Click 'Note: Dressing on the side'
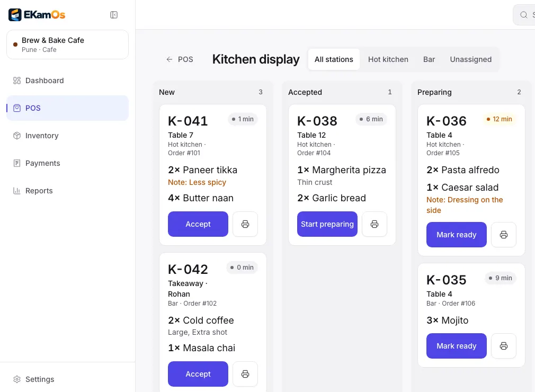Image resolution: width=535 pixels, height=392 pixels. [465, 205]
